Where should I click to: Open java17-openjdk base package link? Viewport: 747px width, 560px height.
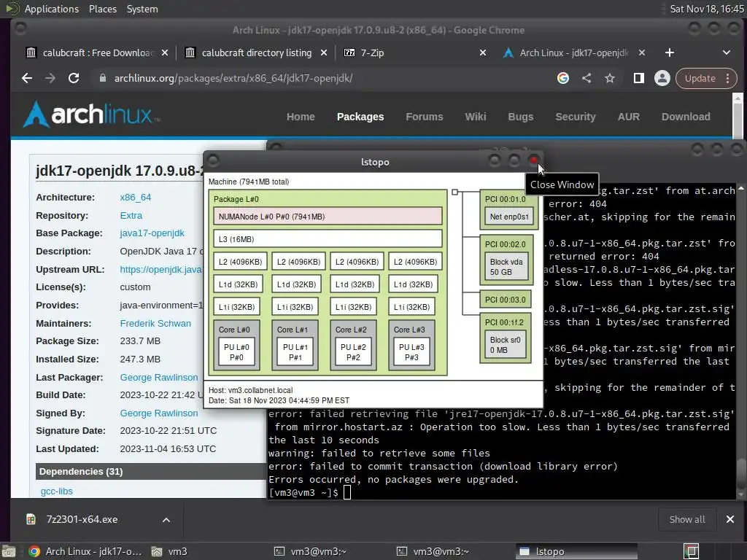tap(152, 233)
